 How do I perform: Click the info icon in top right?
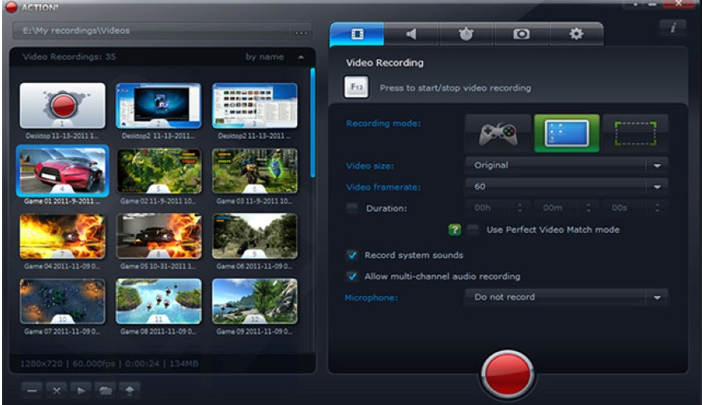pyautogui.click(x=673, y=28)
